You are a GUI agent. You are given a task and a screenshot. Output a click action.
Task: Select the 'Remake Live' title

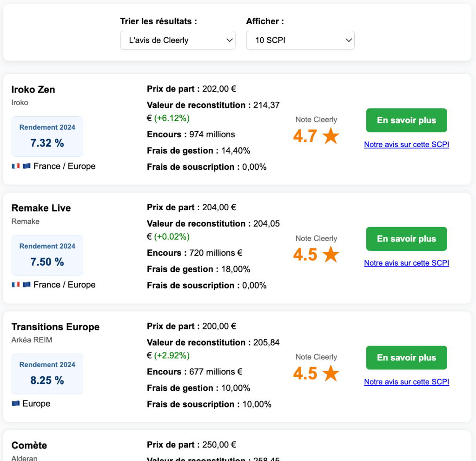point(41,208)
